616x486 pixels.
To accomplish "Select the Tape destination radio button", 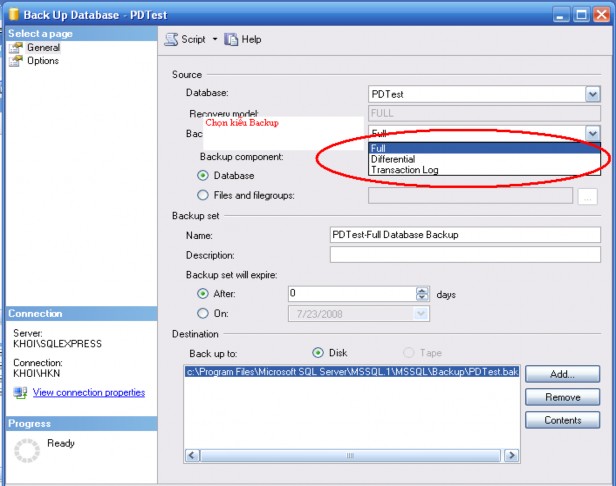I will (x=409, y=352).
